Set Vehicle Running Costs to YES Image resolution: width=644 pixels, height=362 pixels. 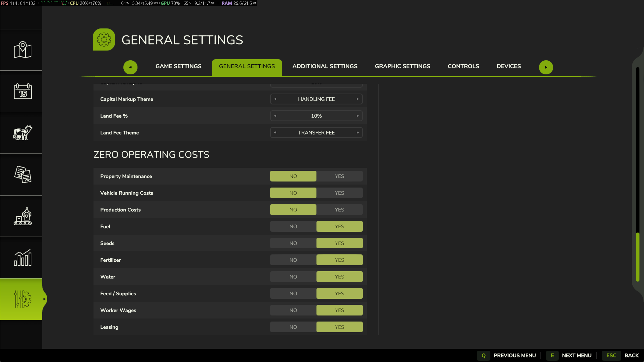pyautogui.click(x=339, y=193)
